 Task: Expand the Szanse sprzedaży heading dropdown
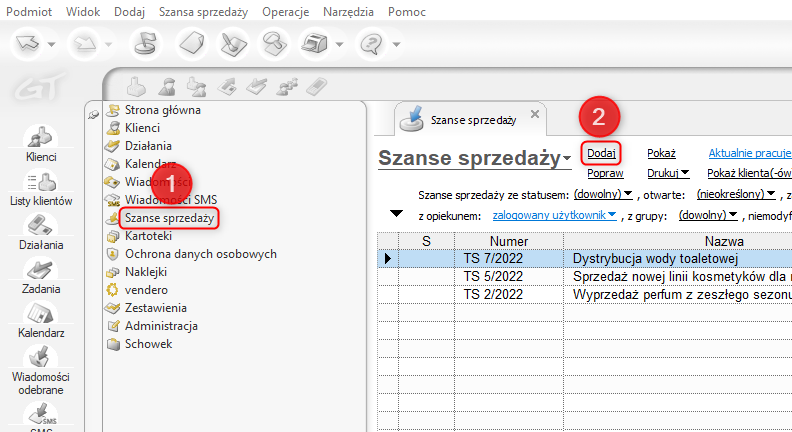coord(567,158)
